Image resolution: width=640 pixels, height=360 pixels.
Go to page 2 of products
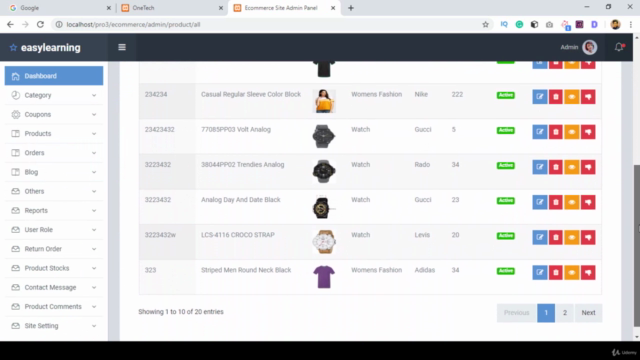point(565,313)
